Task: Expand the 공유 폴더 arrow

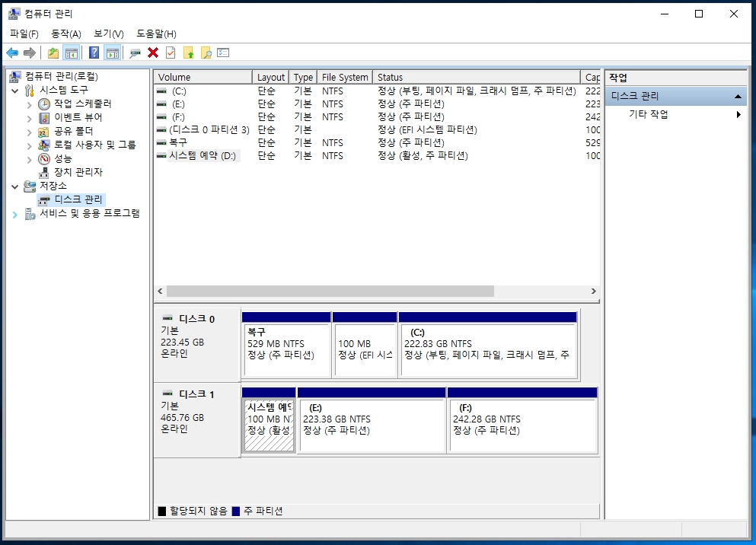Action: coord(30,132)
